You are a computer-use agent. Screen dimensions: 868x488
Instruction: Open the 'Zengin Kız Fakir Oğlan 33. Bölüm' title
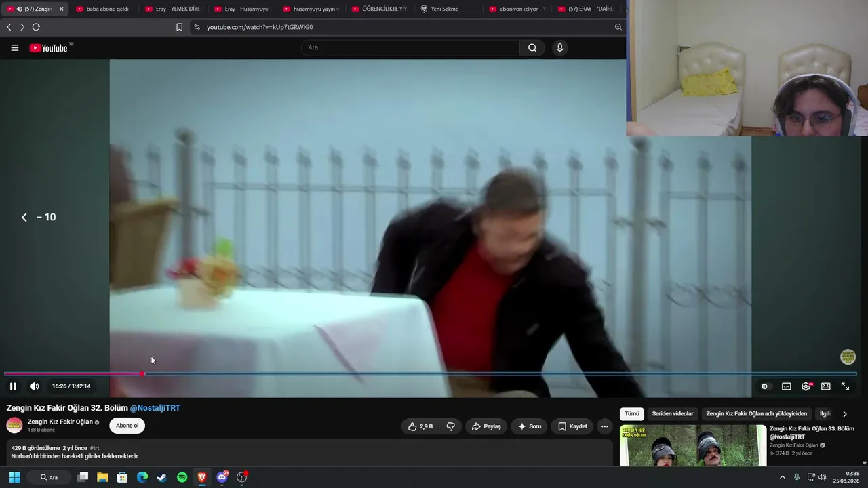(x=812, y=432)
